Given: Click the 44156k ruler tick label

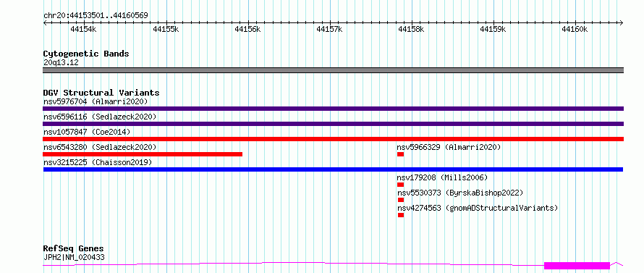Looking at the screenshot, I should coord(247,29).
